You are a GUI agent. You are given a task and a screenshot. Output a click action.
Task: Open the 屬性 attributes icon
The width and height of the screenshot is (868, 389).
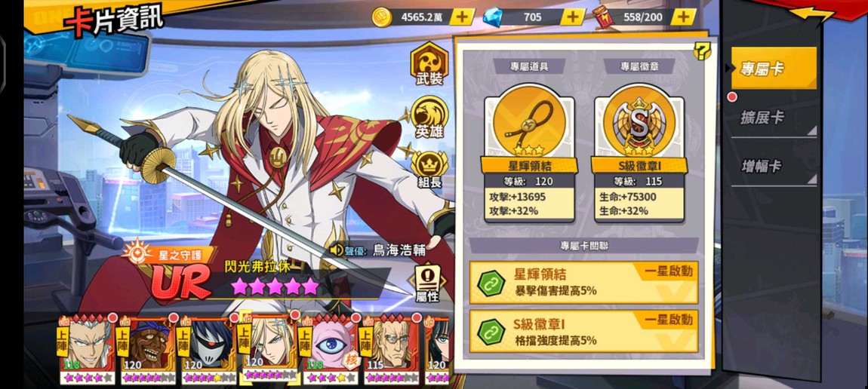pos(426,283)
